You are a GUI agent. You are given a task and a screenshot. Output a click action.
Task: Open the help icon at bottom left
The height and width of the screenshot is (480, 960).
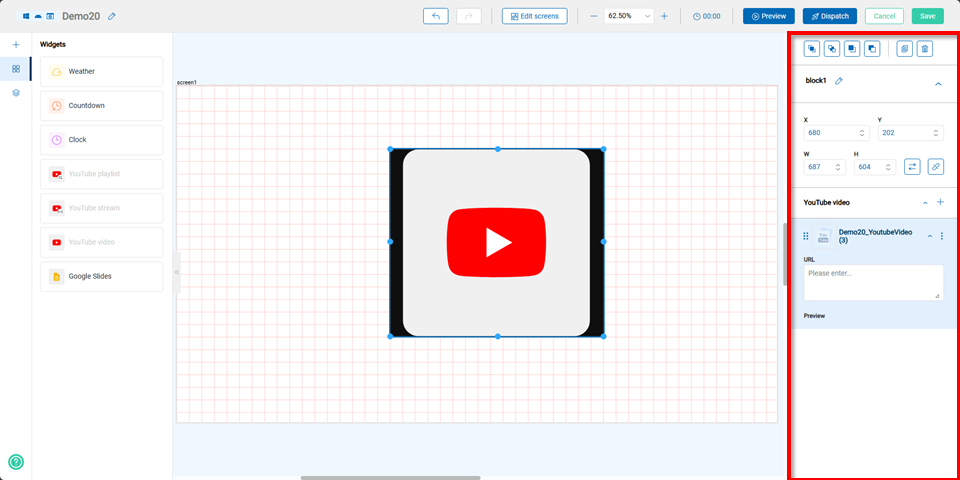point(16,462)
